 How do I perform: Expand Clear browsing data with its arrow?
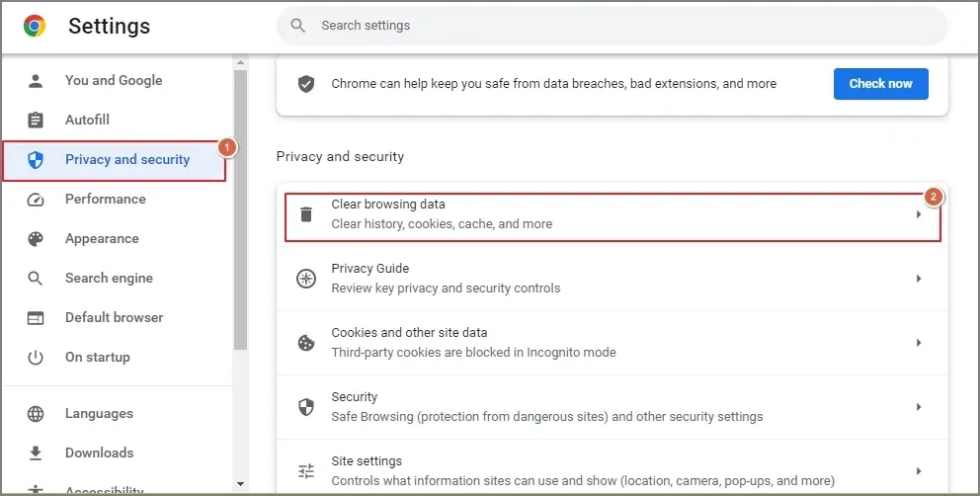[x=919, y=214]
